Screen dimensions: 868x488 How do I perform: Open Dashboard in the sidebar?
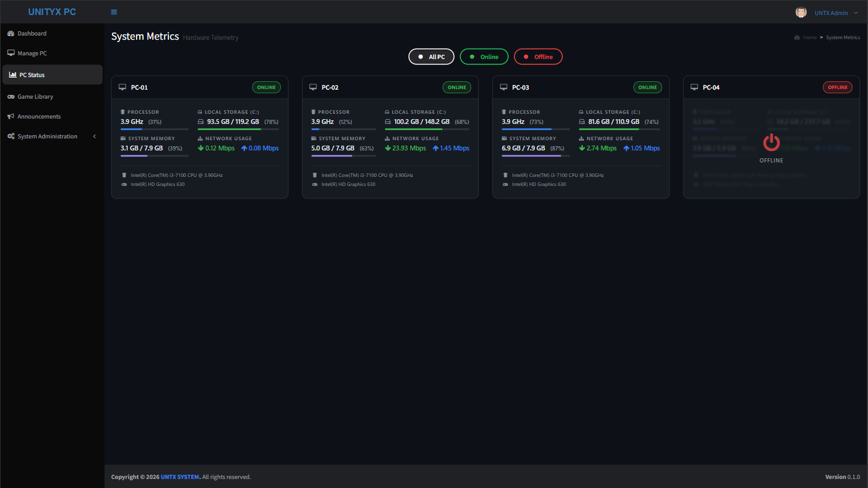click(x=52, y=34)
